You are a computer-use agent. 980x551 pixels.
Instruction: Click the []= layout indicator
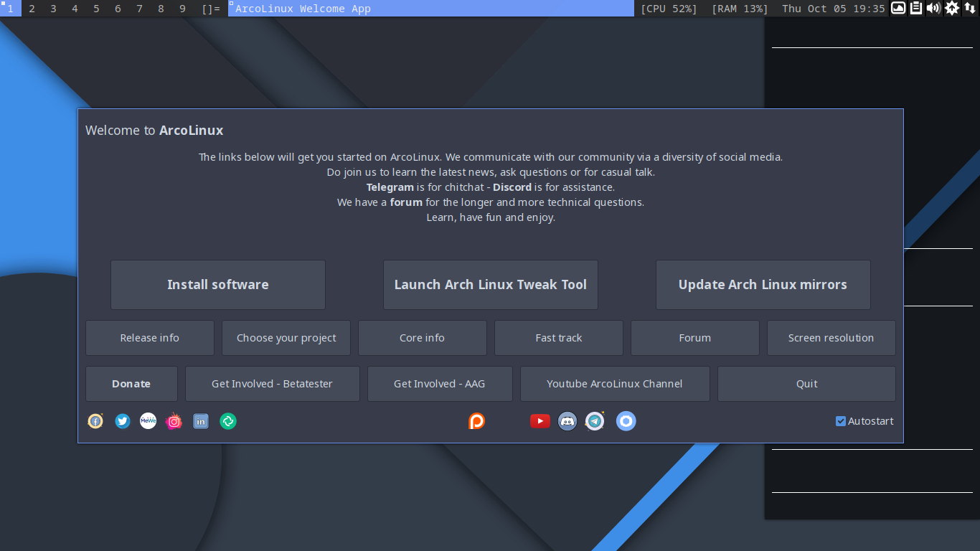pyautogui.click(x=211, y=9)
